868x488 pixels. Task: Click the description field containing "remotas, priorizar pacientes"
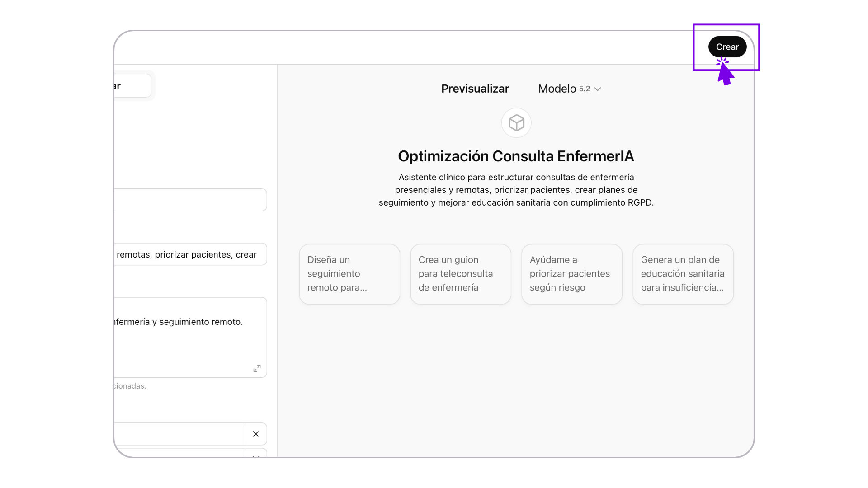tap(190, 254)
